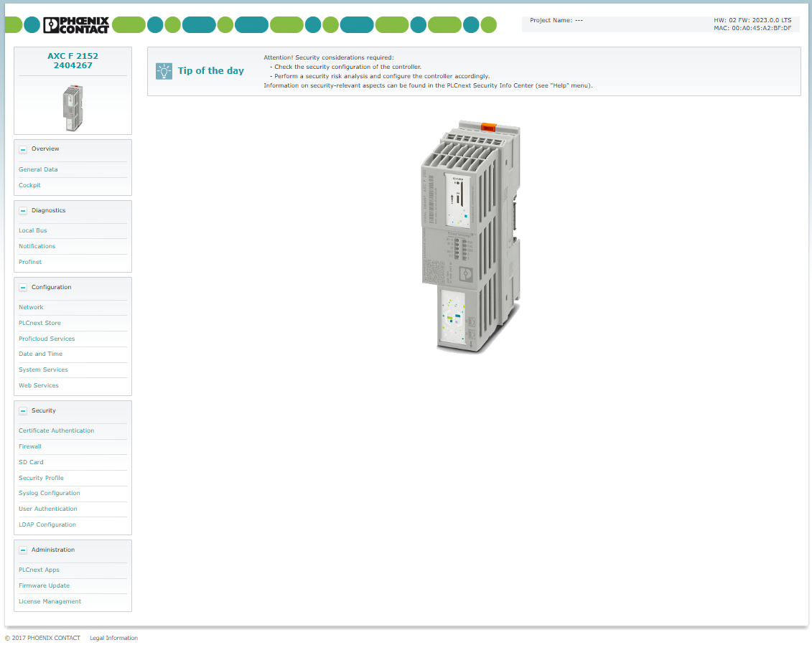Click the Security section header label
Screen dimensions: 812x645
pos(44,411)
